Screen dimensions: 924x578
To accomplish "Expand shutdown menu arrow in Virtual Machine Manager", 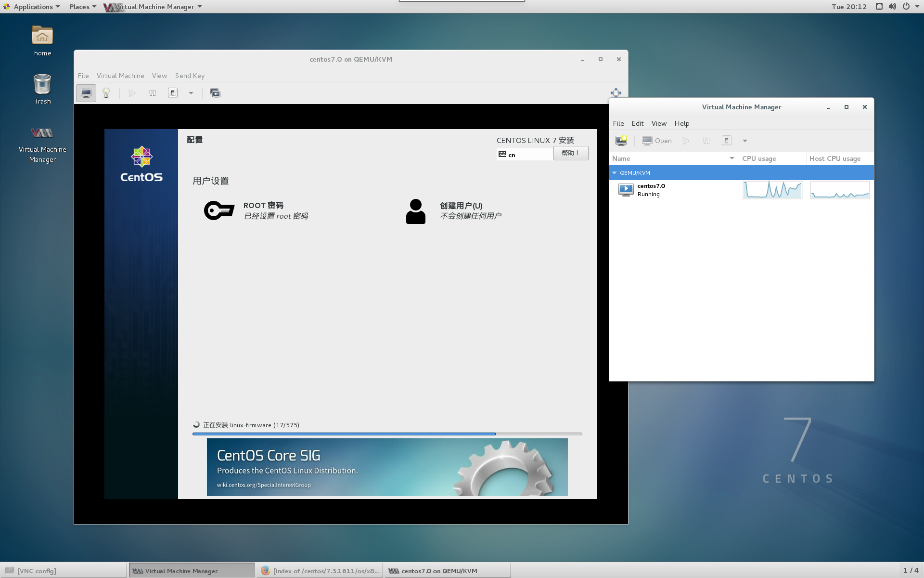I will coord(745,141).
